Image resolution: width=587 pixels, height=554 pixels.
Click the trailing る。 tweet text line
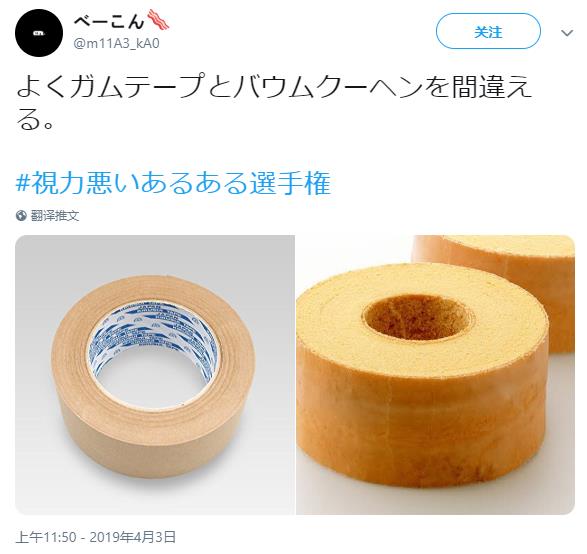[35, 121]
